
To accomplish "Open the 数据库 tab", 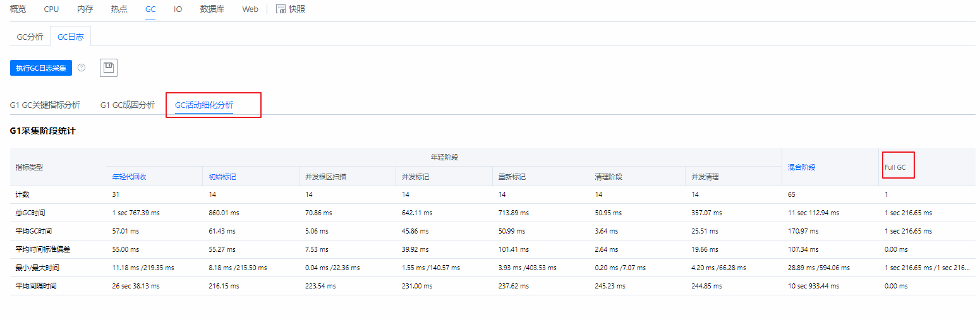I will coord(212,9).
